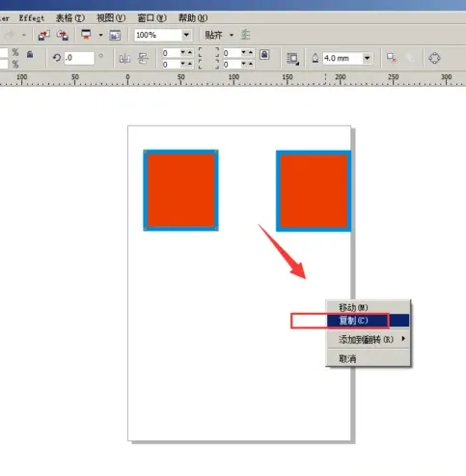The height and width of the screenshot is (476, 466).
Task: Open the 视图(V) menu
Action: [111, 18]
